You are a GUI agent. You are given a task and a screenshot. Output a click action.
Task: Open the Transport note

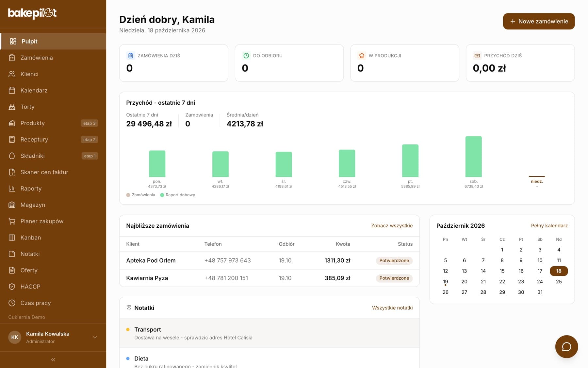pos(269,333)
